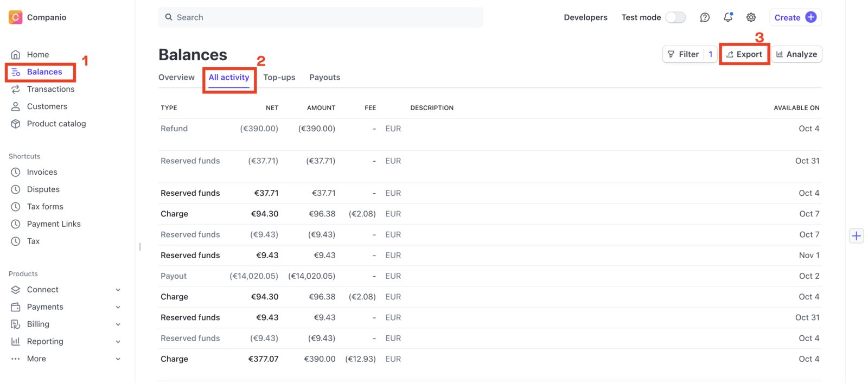The width and height of the screenshot is (868, 383).
Task: Switch to the Payouts tab
Action: point(324,78)
